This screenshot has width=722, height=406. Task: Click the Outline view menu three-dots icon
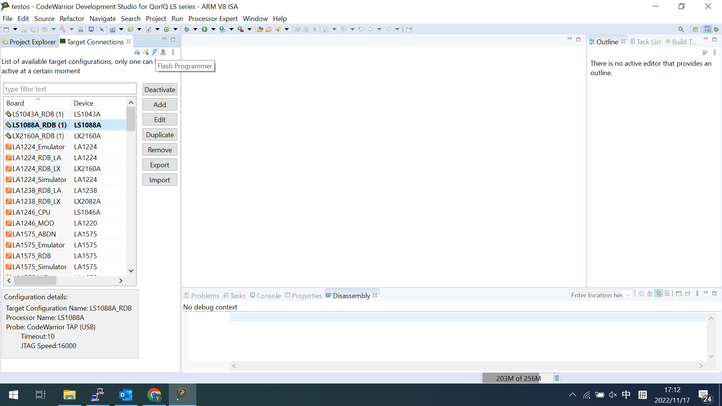point(715,52)
